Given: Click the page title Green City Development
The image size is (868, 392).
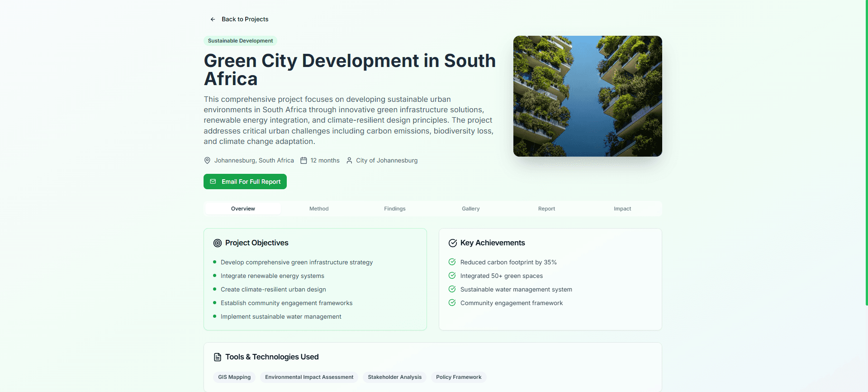Looking at the screenshot, I should (x=350, y=70).
